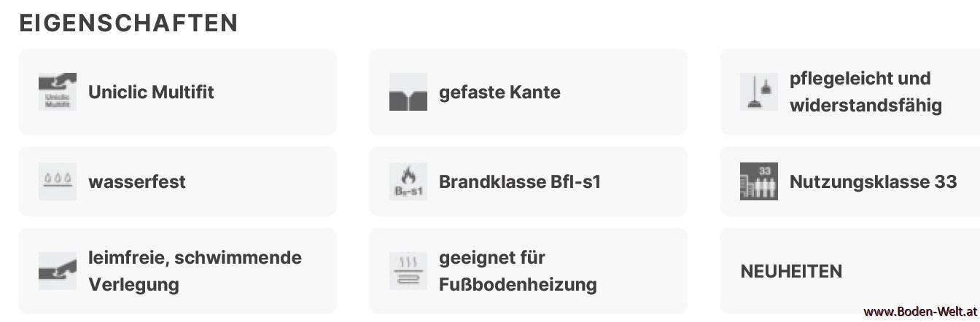The width and height of the screenshot is (980, 322).
Task: Select Nutzungsklasse 33 text
Action: click(x=873, y=182)
